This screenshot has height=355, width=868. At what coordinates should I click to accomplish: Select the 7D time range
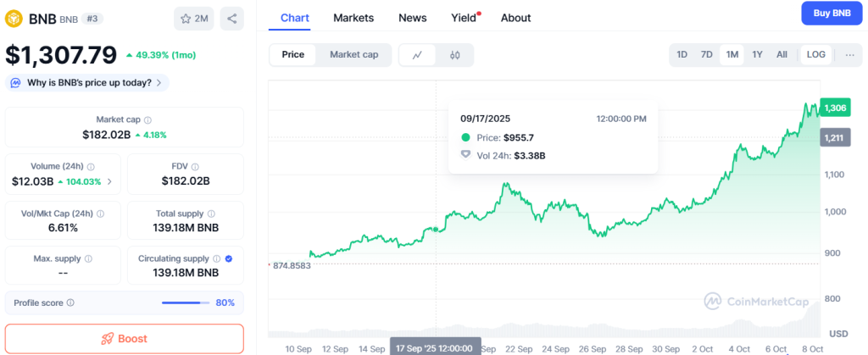coord(706,55)
